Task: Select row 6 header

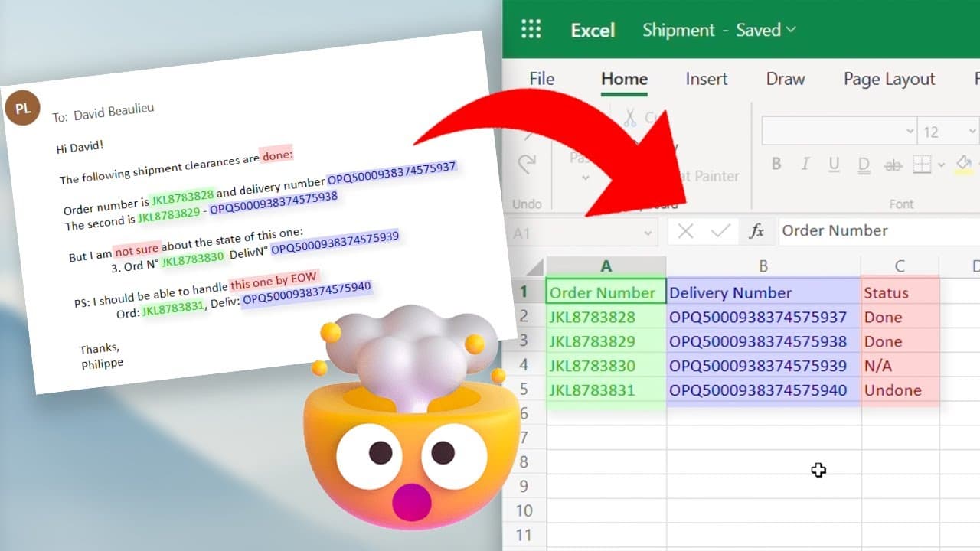Action: (524, 414)
